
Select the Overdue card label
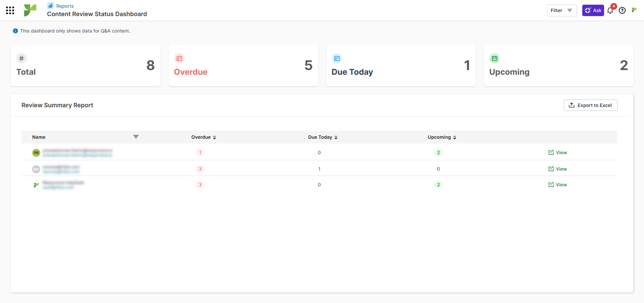click(x=191, y=72)
